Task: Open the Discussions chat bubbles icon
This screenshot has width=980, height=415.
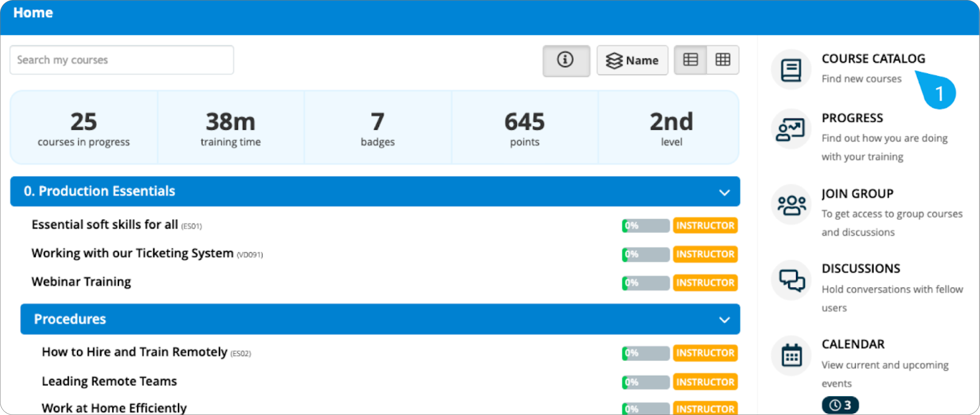Action: pyautogui.click(x=791, y=280)
